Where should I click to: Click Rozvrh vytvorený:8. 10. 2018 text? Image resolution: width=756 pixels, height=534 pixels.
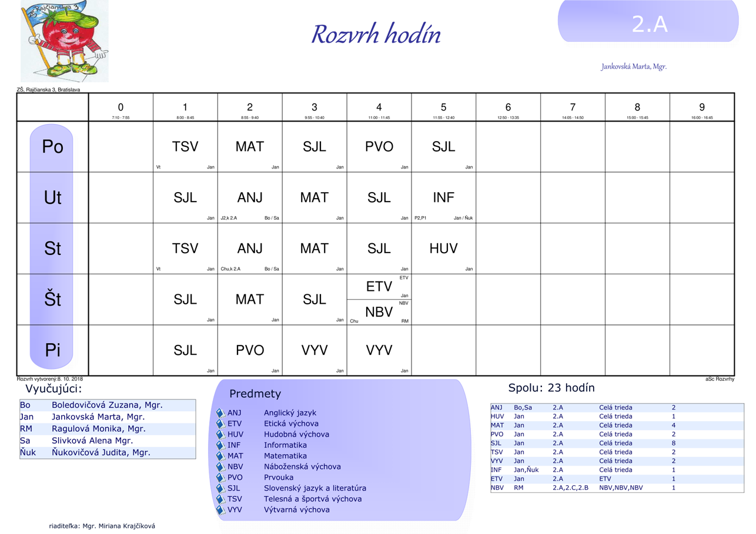click(50, 379)
